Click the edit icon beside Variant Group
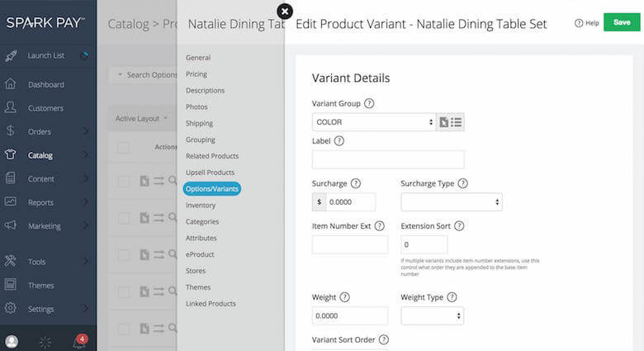This screenshot has width=644, height=351. [443, 122]
